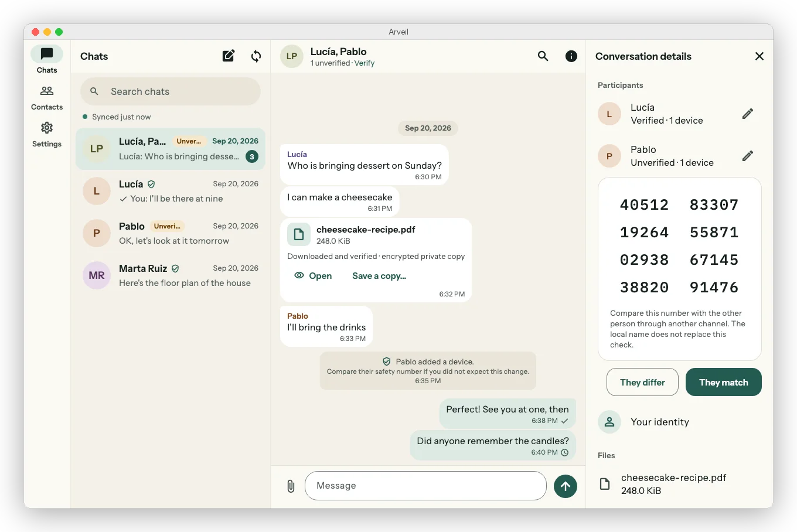Click the They differ button
This screenshot has height=532, width=797.
642,382
